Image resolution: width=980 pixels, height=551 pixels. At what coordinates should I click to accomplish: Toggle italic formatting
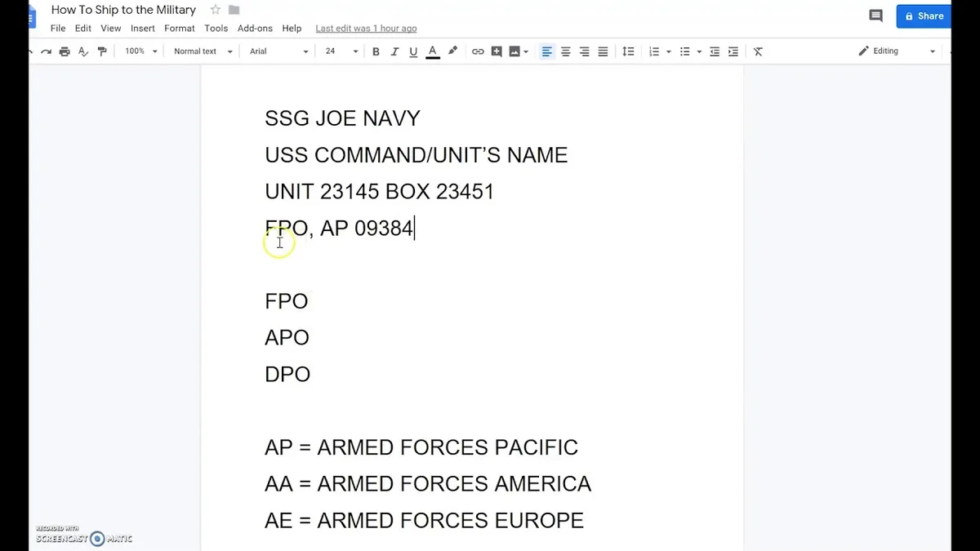(x=394, y=51)
